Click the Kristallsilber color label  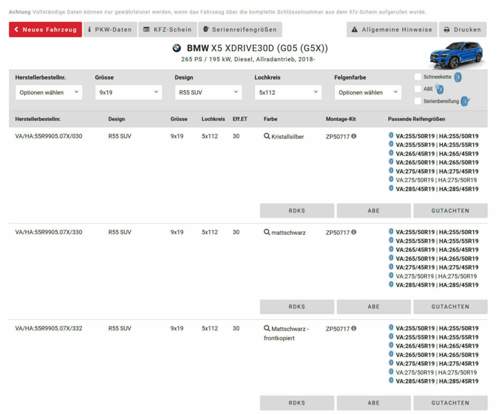click(x=288, y=137)
